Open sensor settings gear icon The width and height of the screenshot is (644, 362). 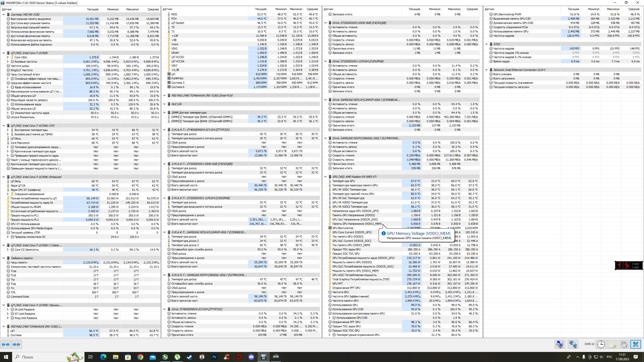624,344
